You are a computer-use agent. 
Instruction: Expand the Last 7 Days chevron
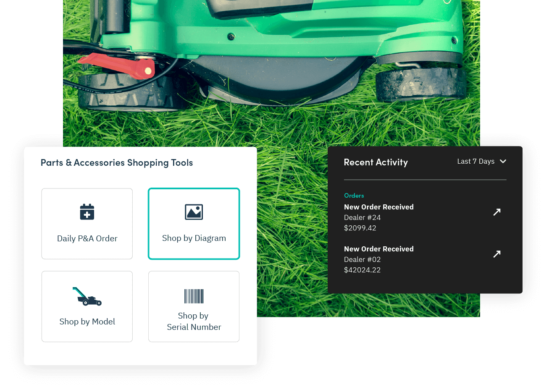[503, 162]
